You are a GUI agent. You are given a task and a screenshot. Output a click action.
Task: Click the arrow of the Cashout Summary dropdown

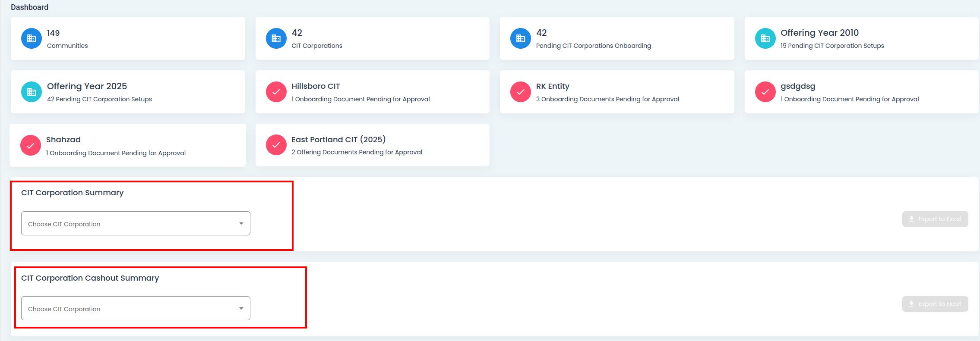click(241, 308)
